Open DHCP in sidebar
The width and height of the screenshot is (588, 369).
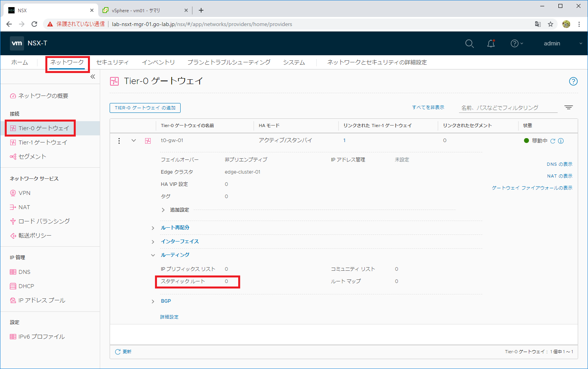click(26, 286)
